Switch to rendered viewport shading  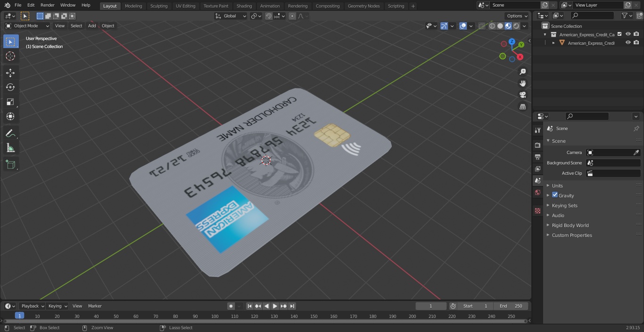516,26
